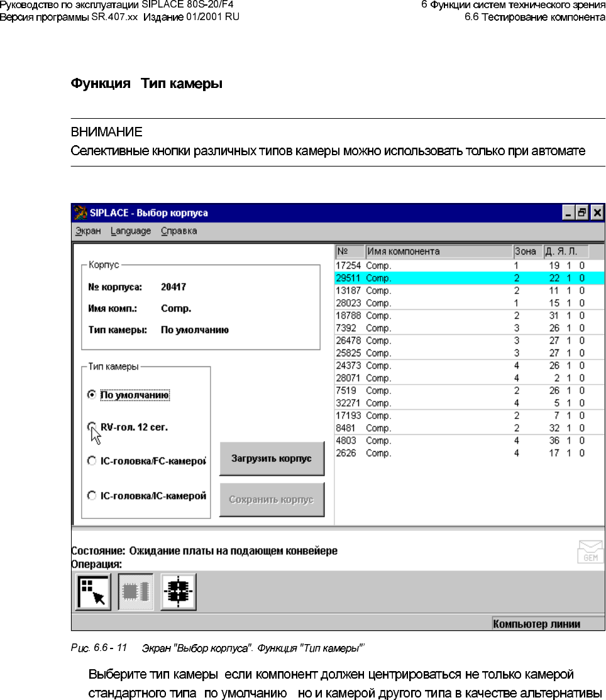The width and height of the screenshot is (606, 700).
Task: Select component row 7392
Action: click(470, 328)
